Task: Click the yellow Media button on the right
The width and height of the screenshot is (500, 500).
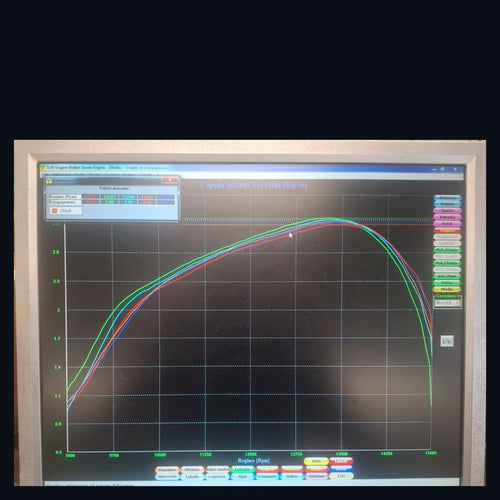Action: point(447,289)
